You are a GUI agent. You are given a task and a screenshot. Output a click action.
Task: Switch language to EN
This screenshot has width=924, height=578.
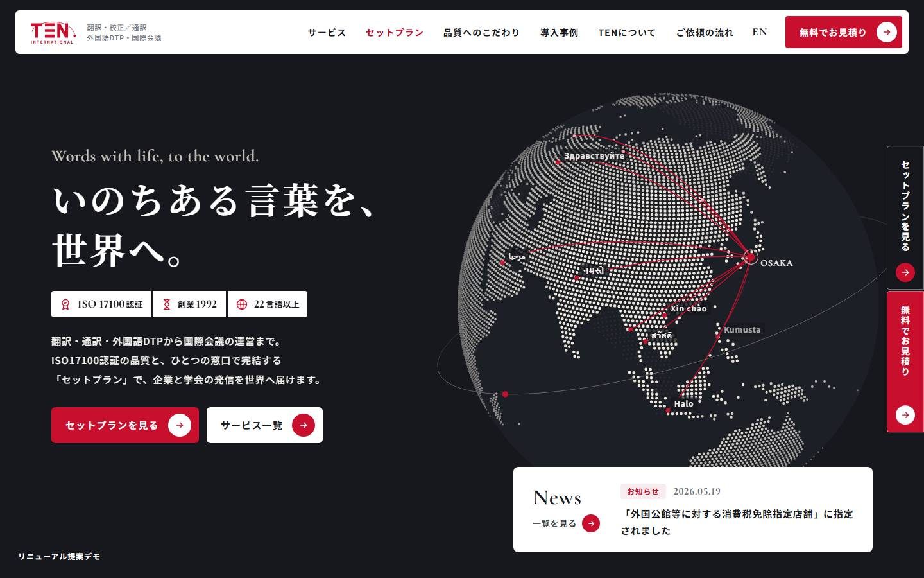(760, 32)
